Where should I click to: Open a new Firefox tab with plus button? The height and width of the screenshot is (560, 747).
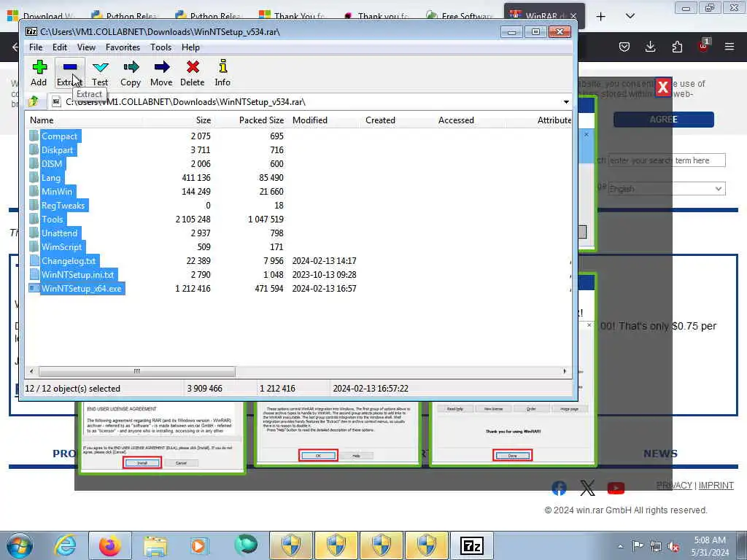pyautogui.click(x=601, y=17)
